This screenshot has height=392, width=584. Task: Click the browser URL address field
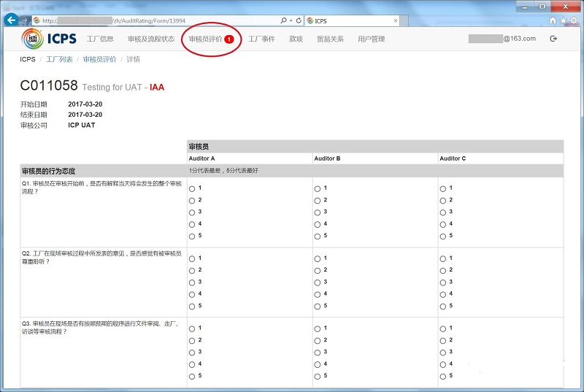tap(156, 21)
